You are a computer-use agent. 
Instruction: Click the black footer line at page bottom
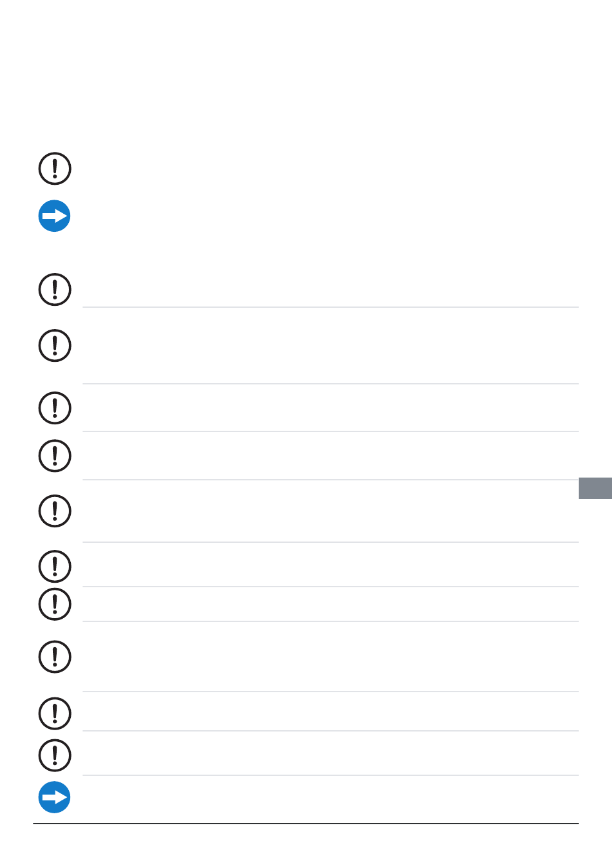click(x=306, y=824)
